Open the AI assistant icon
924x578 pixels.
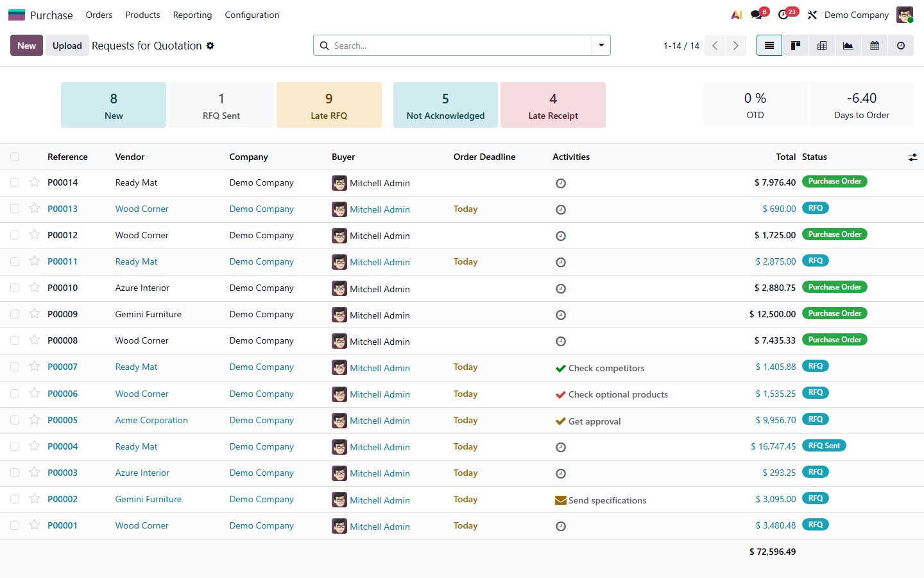click(x=737, y=15)
